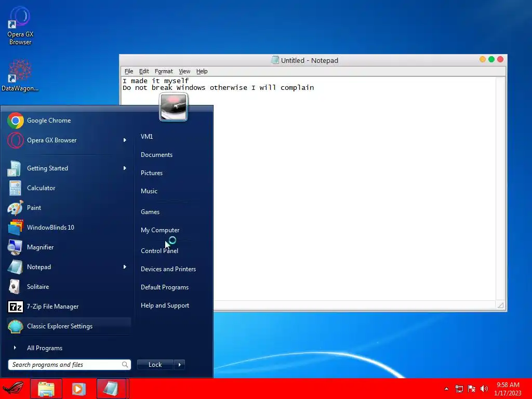Open Paint from Start menu

[69, 208]
